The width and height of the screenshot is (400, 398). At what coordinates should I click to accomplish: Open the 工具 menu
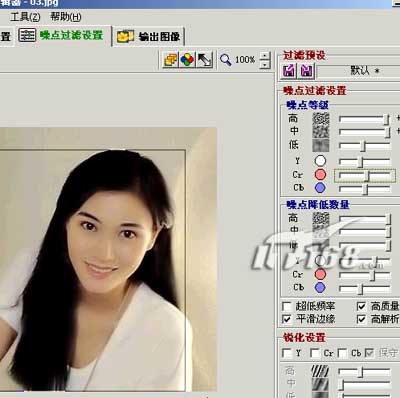tap(25, 17)
